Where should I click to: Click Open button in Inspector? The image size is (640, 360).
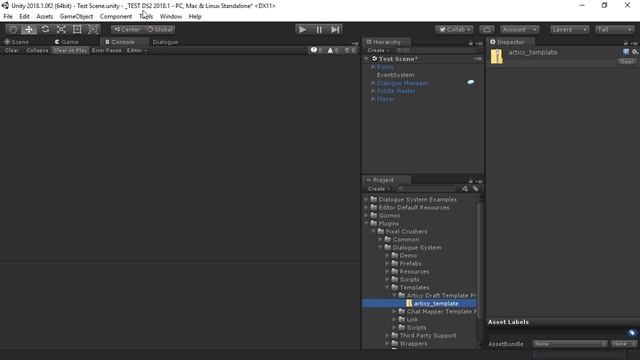coord(627,62)
